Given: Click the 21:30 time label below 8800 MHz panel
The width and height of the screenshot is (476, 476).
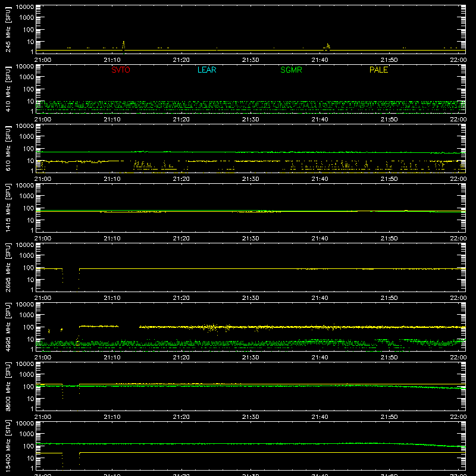Looking at the screenshot, I should 250,417.
